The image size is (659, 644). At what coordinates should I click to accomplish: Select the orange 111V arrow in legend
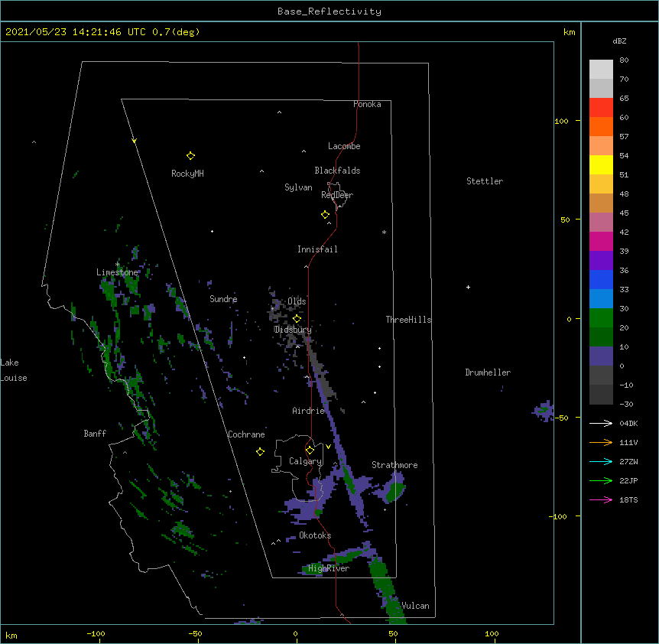pyautogui.click(x=601, y=442)
